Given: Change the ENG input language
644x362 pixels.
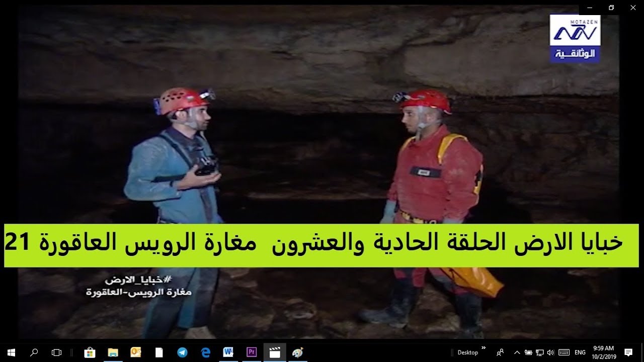Looking at the screenshot, I should [x=580, y=352].
